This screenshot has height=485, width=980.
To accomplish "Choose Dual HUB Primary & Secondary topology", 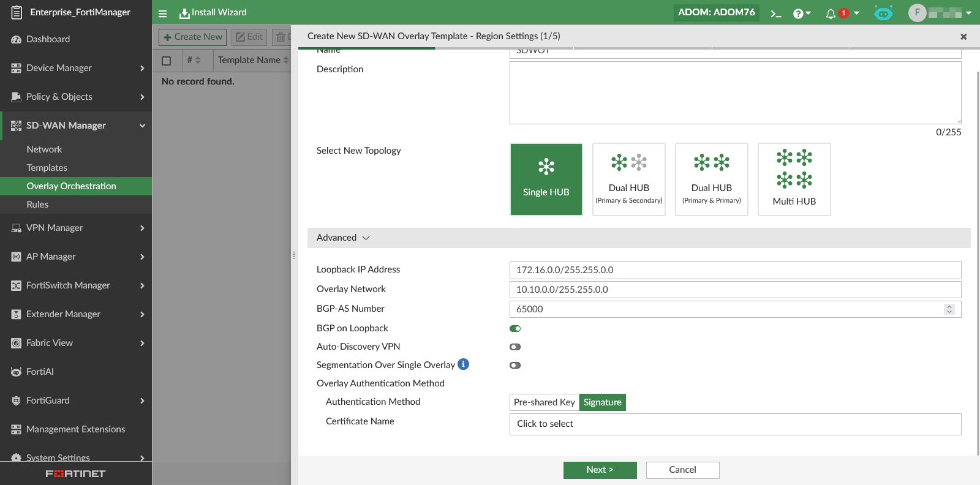I will pos(628,179).
